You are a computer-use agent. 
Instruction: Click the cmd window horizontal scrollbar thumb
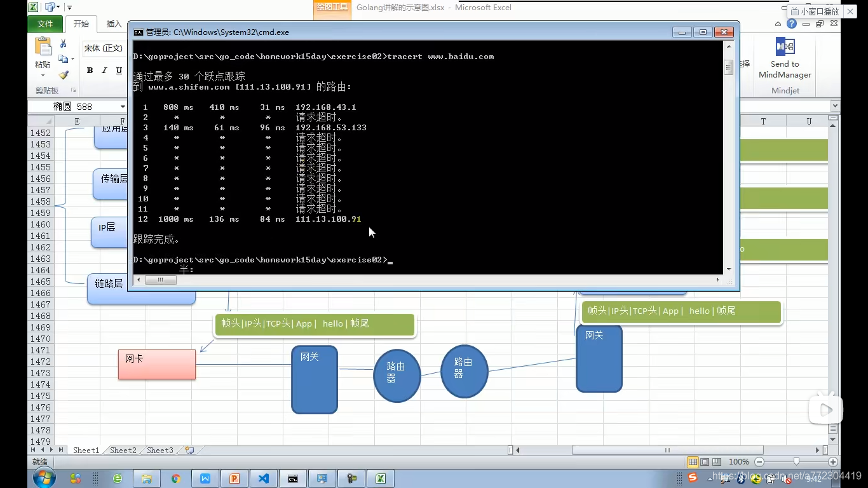click(x=161, y=280)
